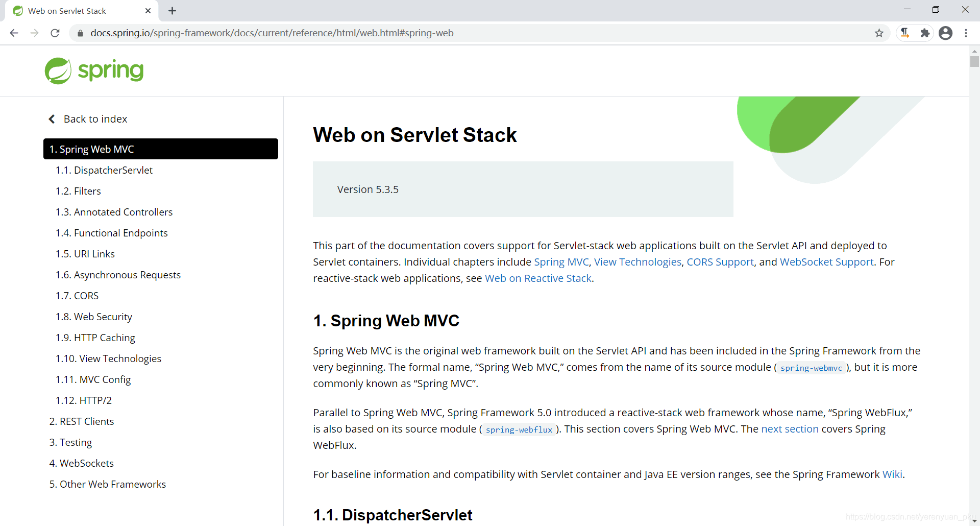Select 1. Spring Web MVC in sidebar
Viewport: 980px width, 526px height.
coord(161,149)
